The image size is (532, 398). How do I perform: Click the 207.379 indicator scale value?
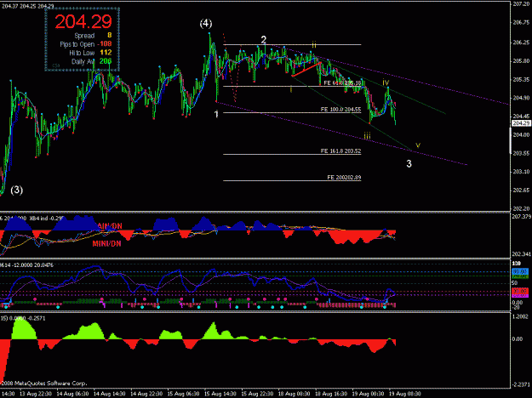click(x=522, y=216)
